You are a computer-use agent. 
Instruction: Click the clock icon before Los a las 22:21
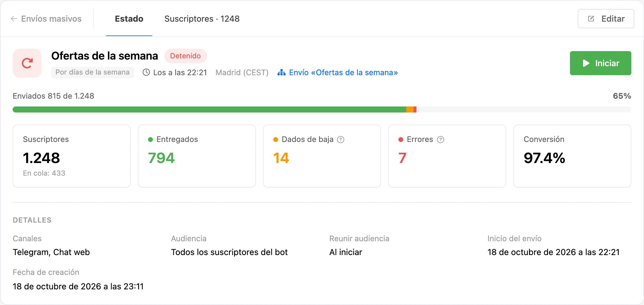[x=146, y=72]
